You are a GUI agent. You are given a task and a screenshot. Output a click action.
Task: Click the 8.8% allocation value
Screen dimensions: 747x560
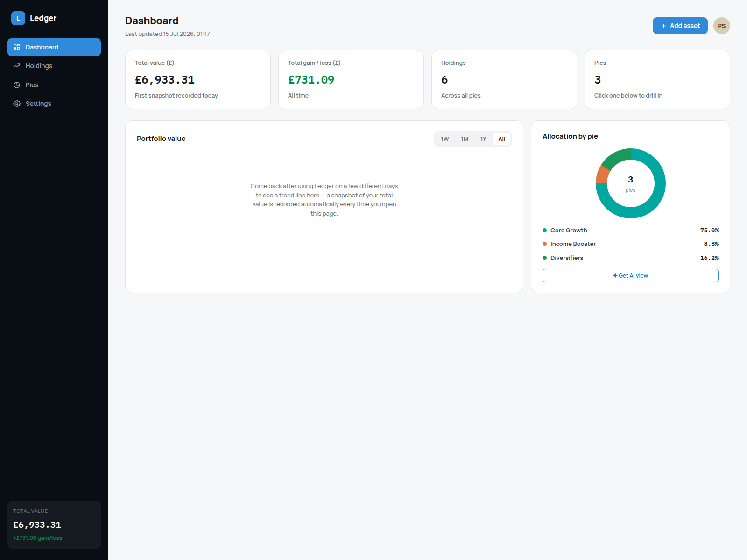coord(711,244)
